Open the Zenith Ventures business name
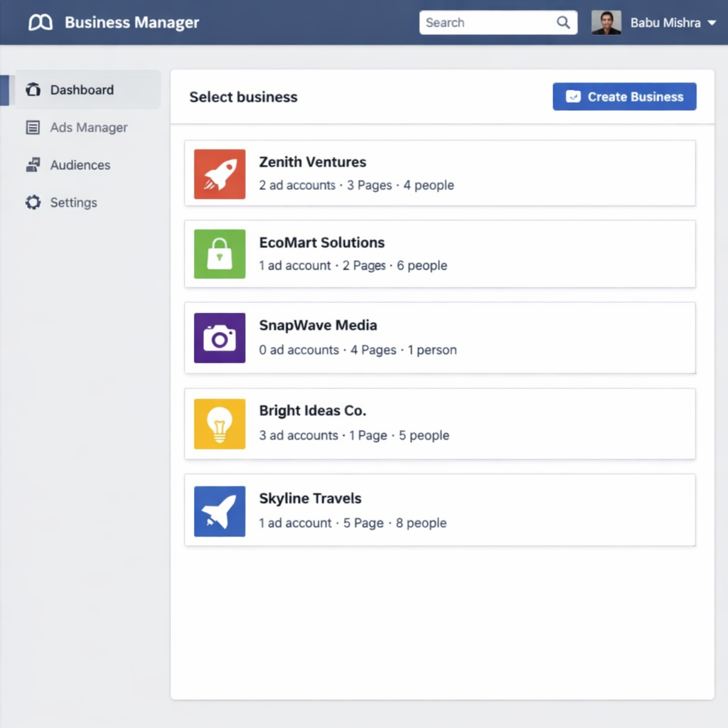 [313, 162]
